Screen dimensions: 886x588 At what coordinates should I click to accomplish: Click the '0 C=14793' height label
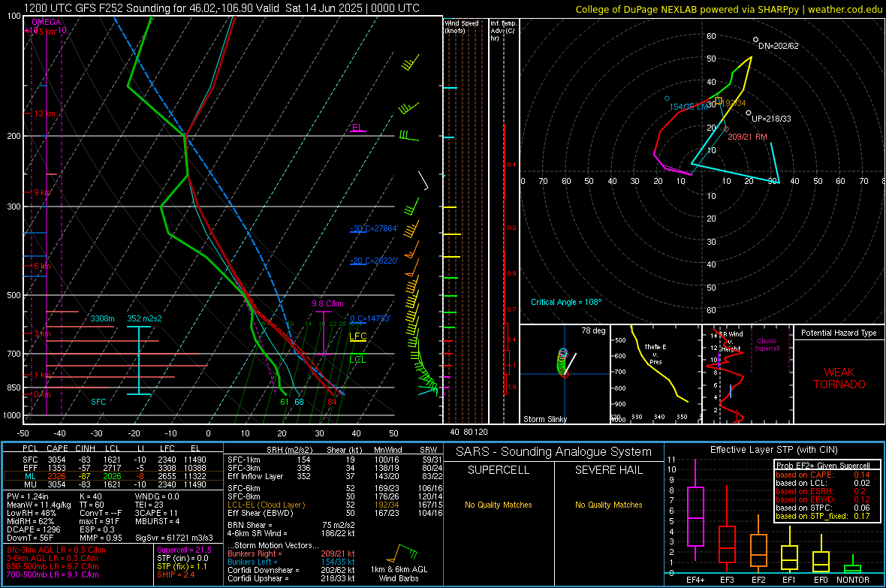(x=370, y=318)
